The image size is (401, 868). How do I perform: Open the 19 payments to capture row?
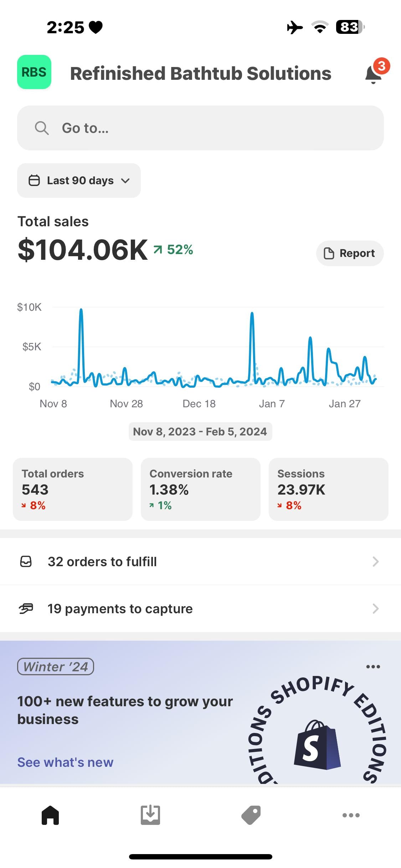[200, 609]
